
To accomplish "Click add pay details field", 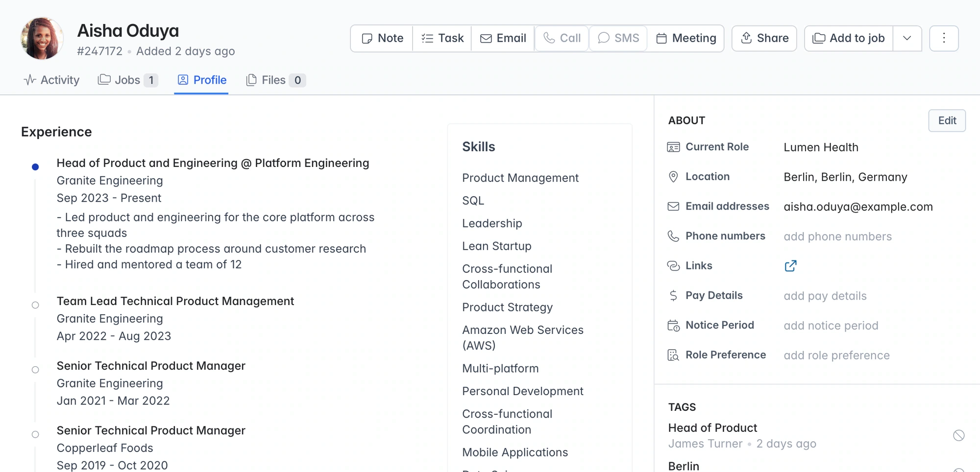I will [825, 296].
